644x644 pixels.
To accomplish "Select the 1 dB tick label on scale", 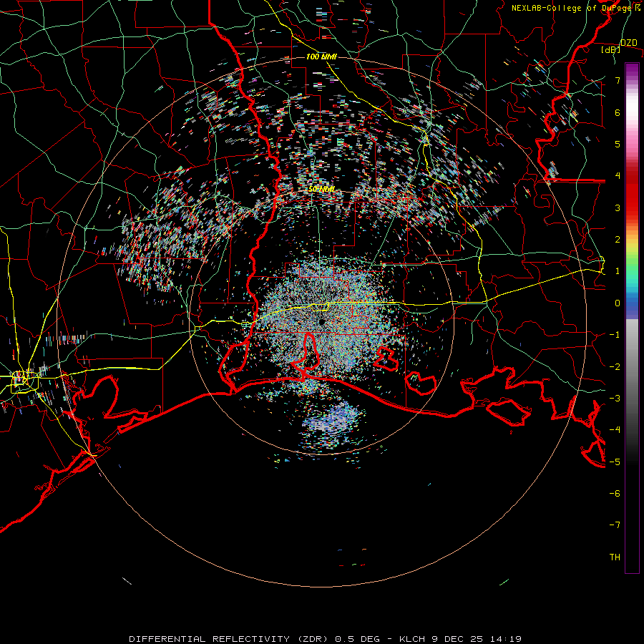I will point(618,271).
